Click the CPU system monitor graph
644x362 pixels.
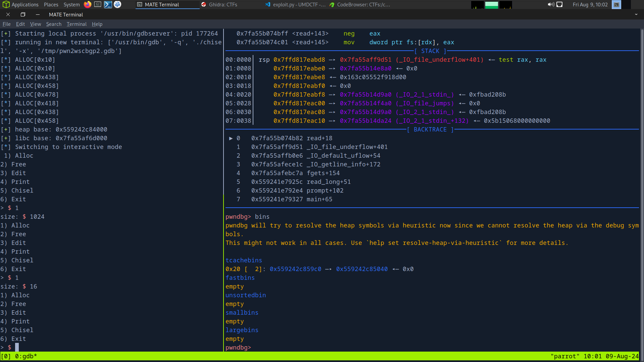[x=478, y=5]
